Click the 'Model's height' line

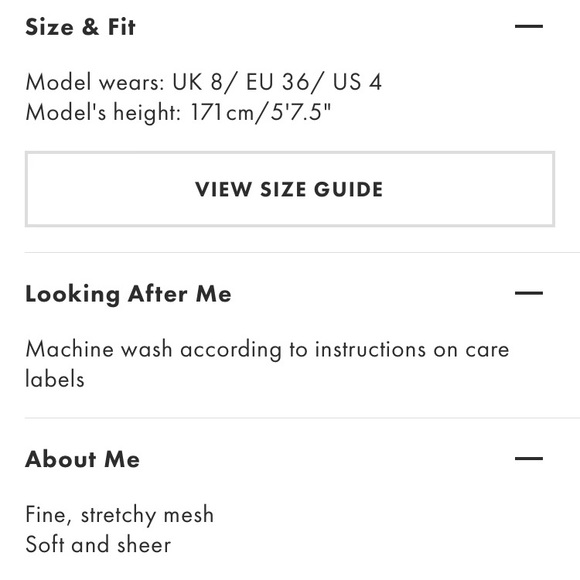pos(178,112)
